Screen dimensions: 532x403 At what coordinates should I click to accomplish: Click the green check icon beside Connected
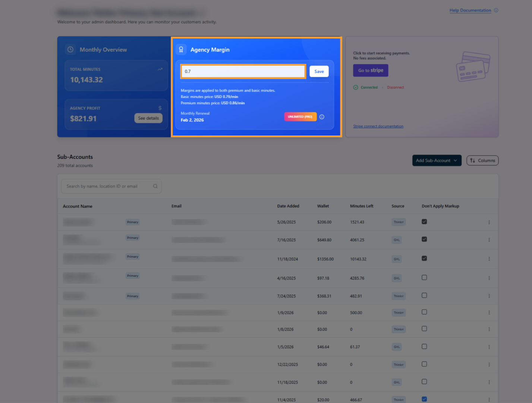[356, 87]
